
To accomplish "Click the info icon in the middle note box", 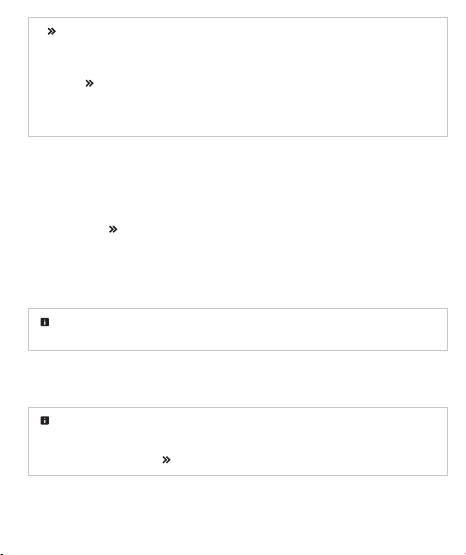I will click(x=45, y=322).
